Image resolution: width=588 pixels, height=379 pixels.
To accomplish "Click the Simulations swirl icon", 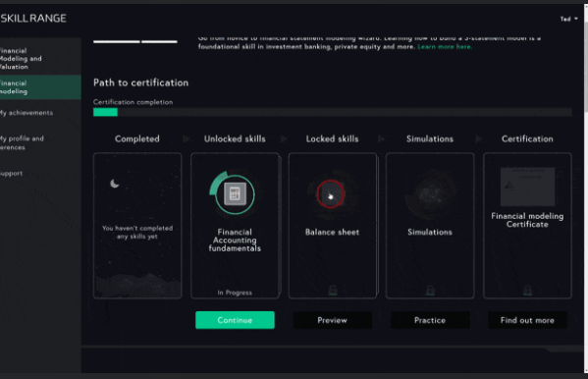I will (x=430, y=194).
